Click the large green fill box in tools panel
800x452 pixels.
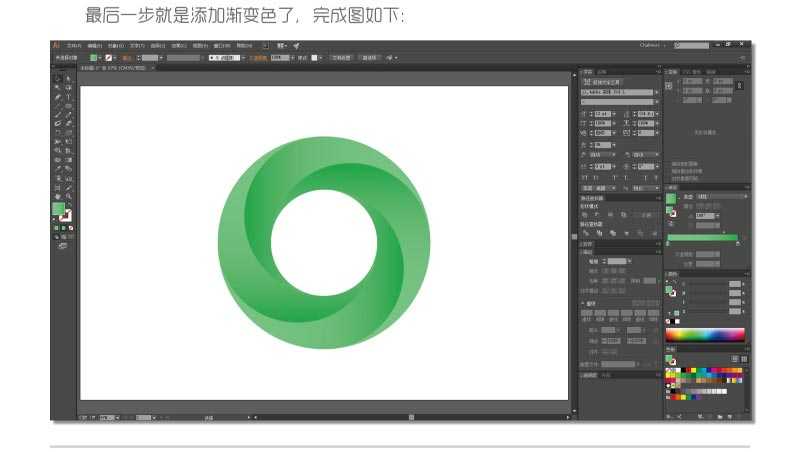(58, 209)
